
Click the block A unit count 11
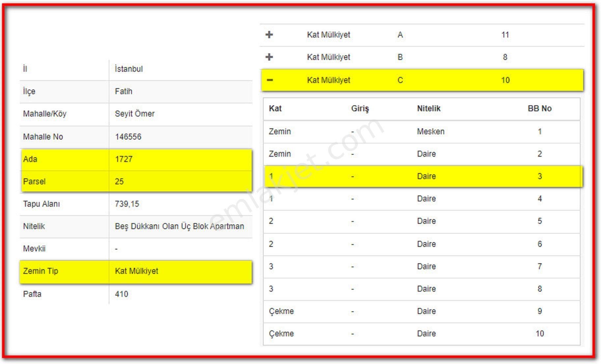pos(505,35)
